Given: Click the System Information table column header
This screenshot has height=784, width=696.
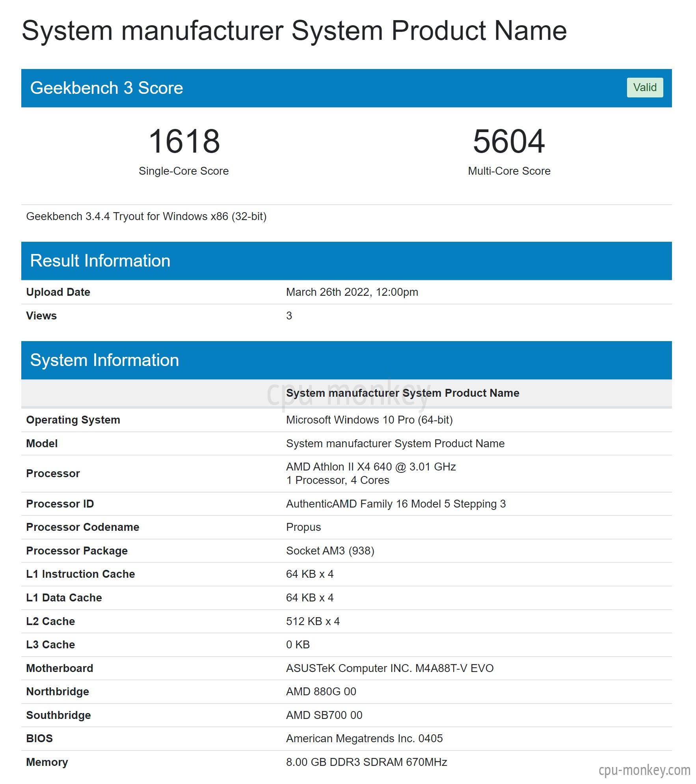Looking at the screenshot, I should 403,393.
